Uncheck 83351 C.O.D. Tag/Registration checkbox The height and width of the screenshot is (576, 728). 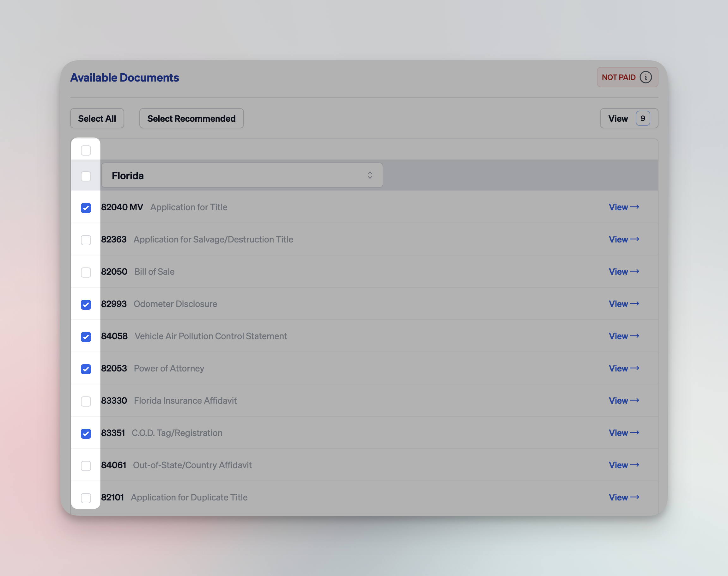86,433
